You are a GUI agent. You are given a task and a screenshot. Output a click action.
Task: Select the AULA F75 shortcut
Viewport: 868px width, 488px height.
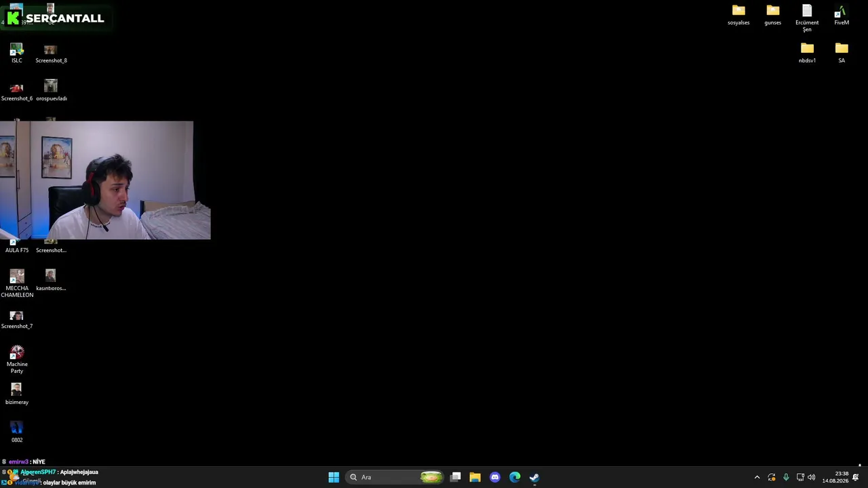[17, 246]
